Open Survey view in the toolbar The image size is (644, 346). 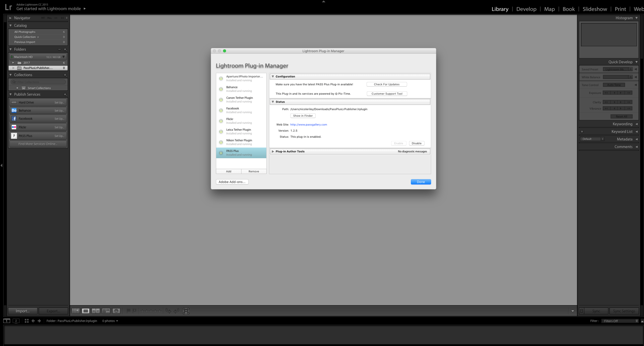point(106,311)
